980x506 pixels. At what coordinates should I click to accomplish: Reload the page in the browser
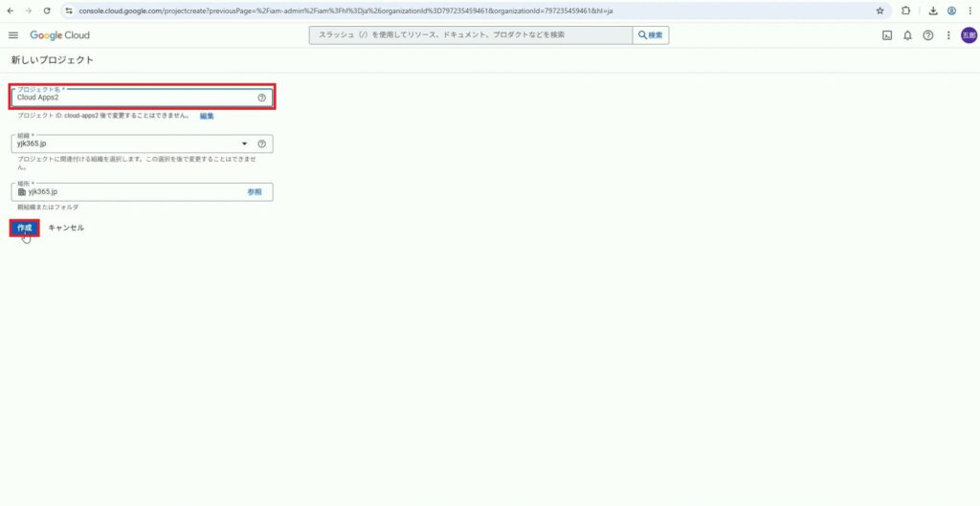tap(47, 11)
